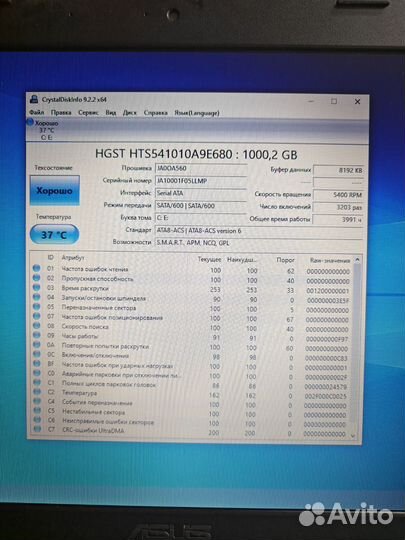Click the HGST HTS541010A9E680 model title
This screenshot has width=405, height=540.
coord(196,154)
